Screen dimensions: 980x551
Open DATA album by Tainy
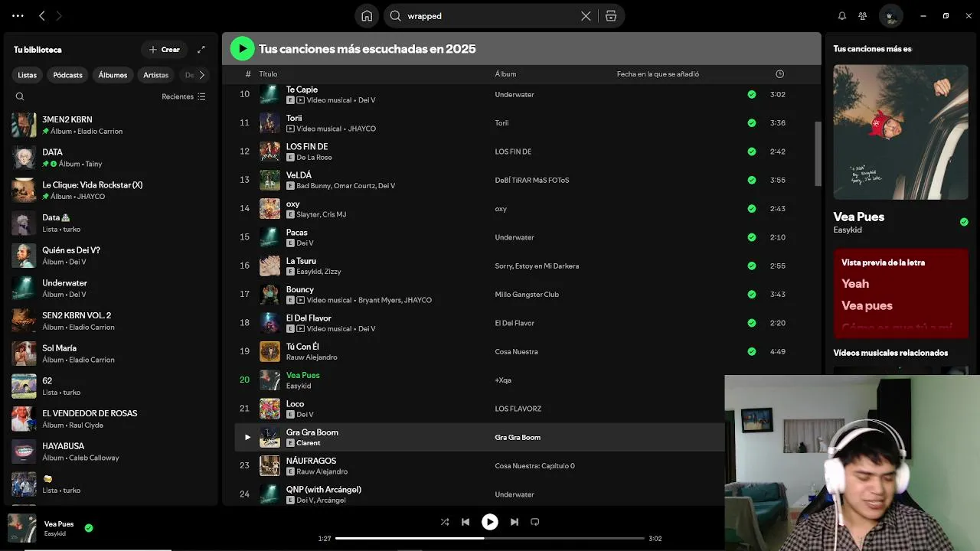[x=111, y=158]
